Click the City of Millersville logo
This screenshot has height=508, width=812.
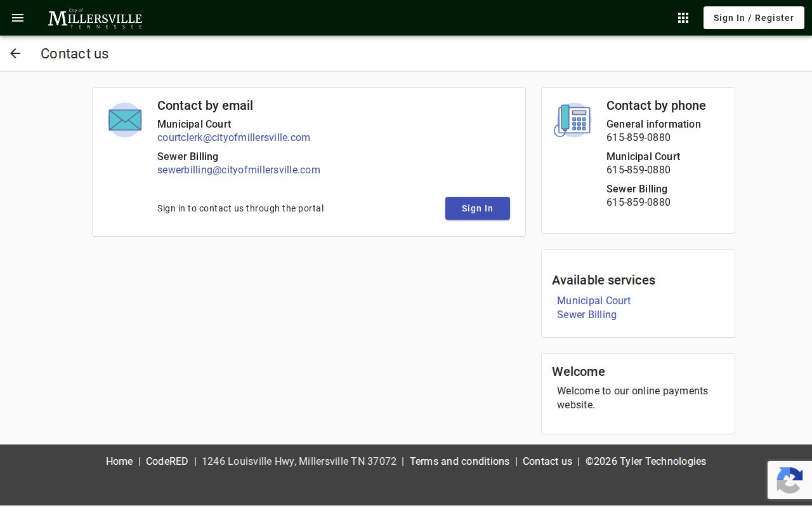pyautogui.click(x=95, y=18)
